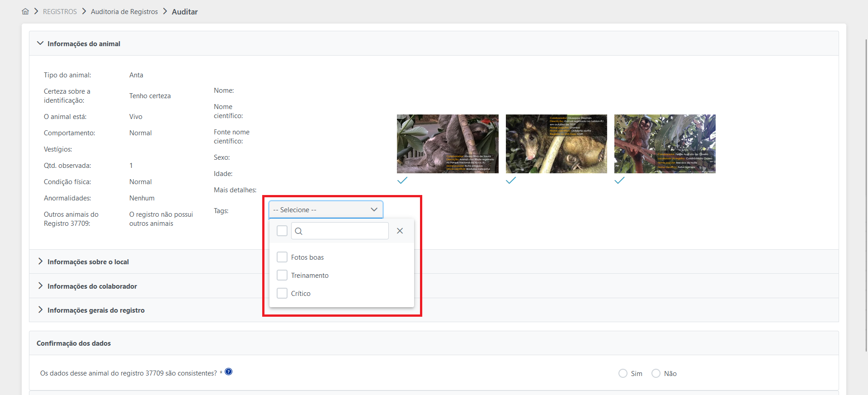Click the 'O registro não possui outros animais' text
This screenshot has width=868, height=395.
coord(161,219)
